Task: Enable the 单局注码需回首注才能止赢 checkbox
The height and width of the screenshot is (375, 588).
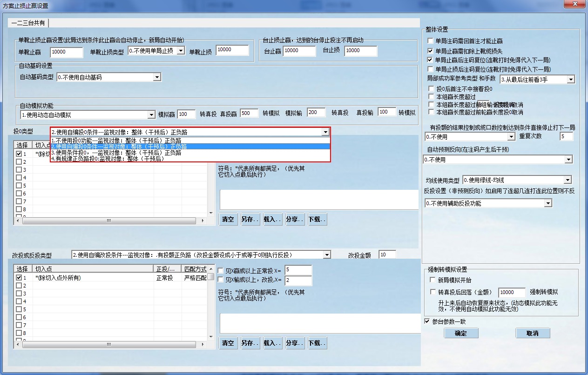Action: (430, 40)
